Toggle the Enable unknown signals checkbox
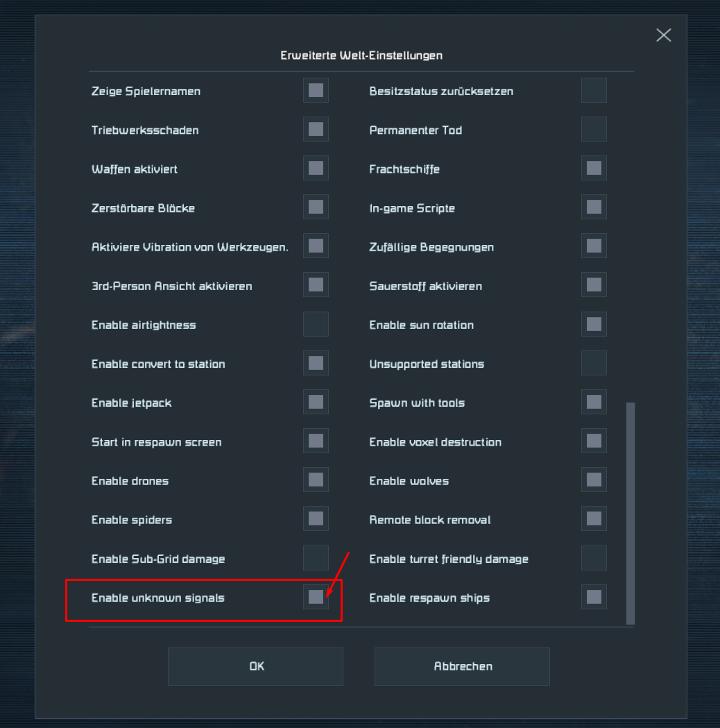This screenshot has height=728, width=720. pyautogui.click(x=316, y=598)
